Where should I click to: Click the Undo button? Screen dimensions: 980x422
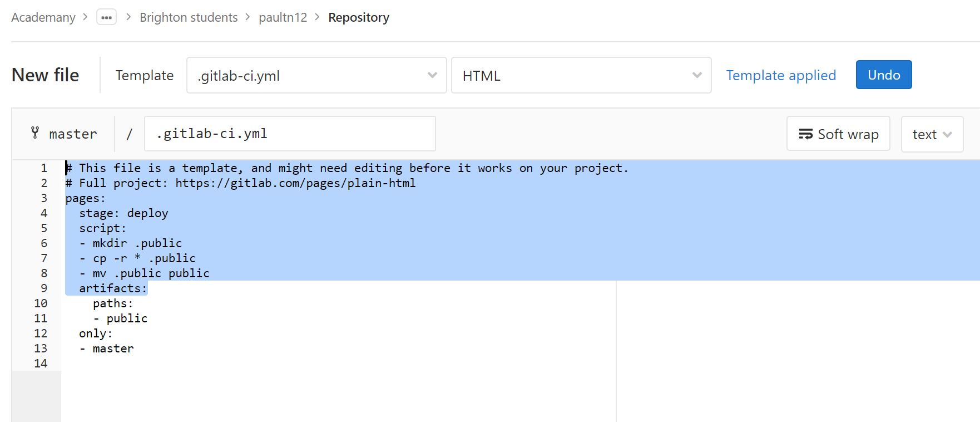[x=883, y=75]
